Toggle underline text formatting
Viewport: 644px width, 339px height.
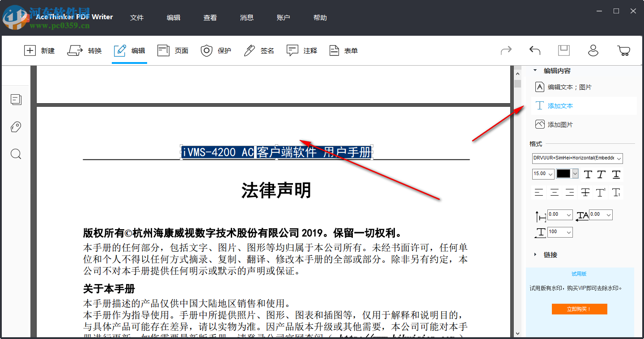pyautogui.click(x=616, y=174)
